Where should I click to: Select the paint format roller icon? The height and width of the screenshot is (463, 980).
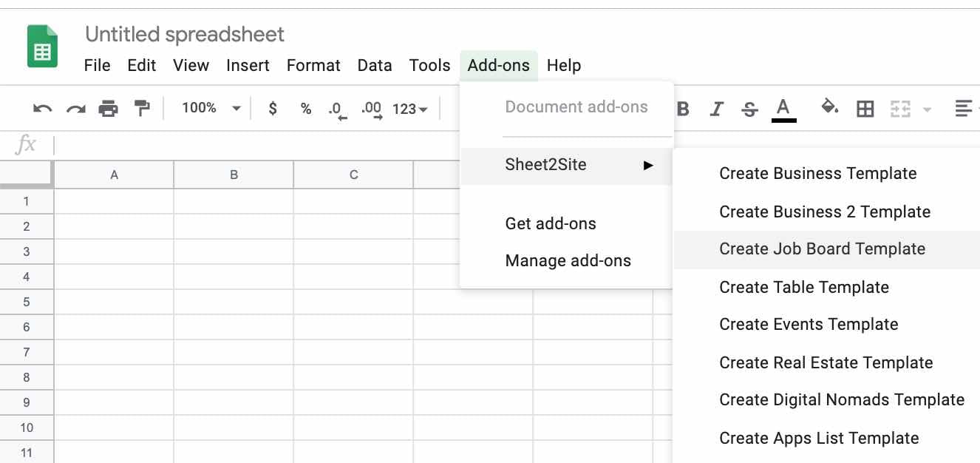142,109
